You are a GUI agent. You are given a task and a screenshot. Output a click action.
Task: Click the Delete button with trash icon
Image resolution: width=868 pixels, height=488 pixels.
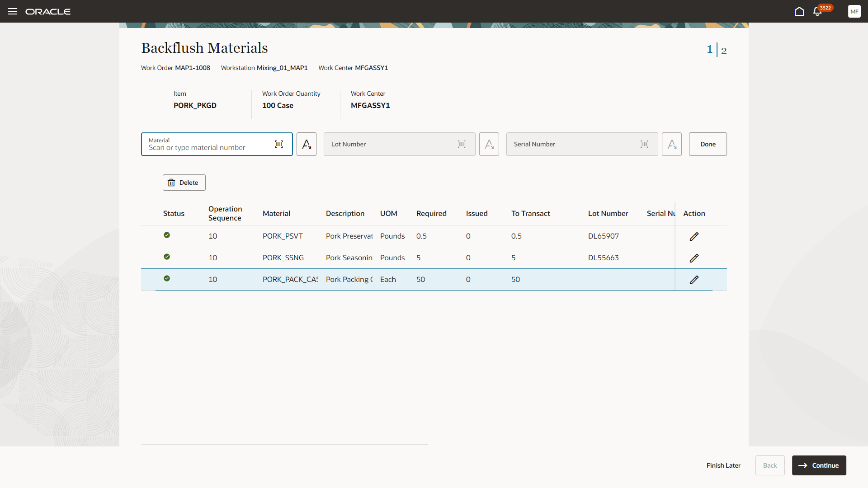click(184, 183)
